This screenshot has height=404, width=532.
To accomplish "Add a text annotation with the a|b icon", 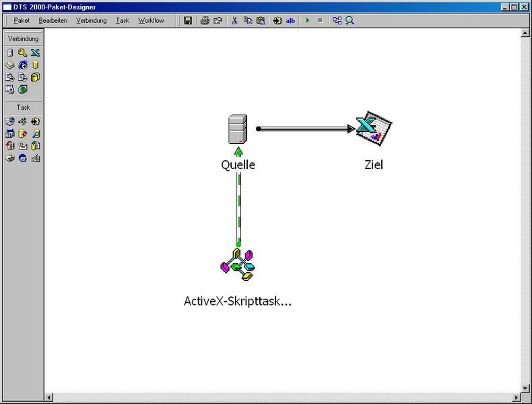I will click(x=290, y=21).
